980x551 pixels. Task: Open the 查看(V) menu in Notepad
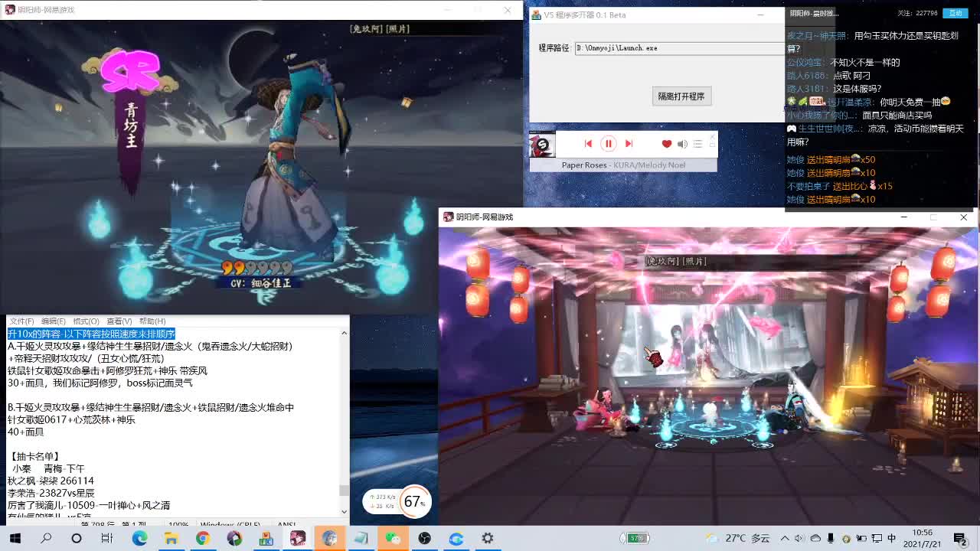tap(119, 321)
